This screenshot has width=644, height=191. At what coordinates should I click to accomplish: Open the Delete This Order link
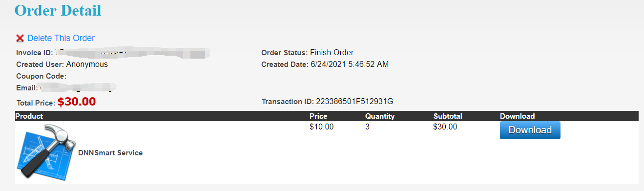click(x=61, y=38)
